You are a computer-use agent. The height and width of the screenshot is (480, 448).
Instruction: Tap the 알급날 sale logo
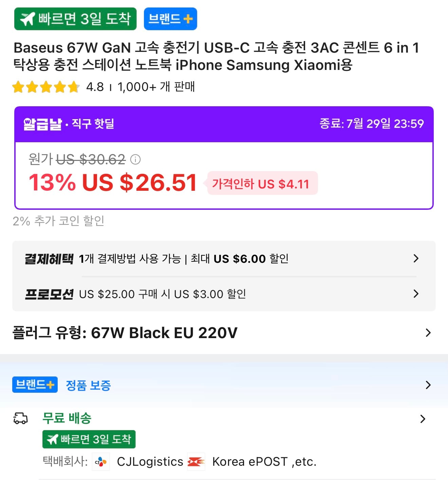[43, 124]
